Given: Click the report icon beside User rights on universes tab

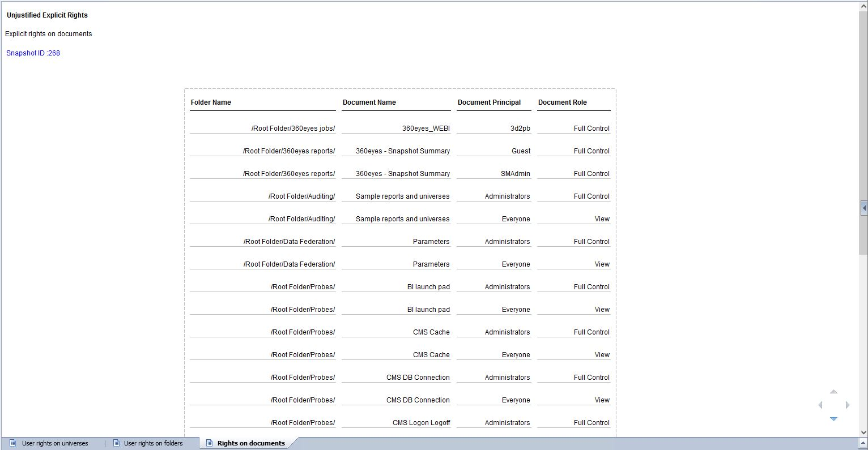Looking at the screenshot, I should tap(12, 443).
